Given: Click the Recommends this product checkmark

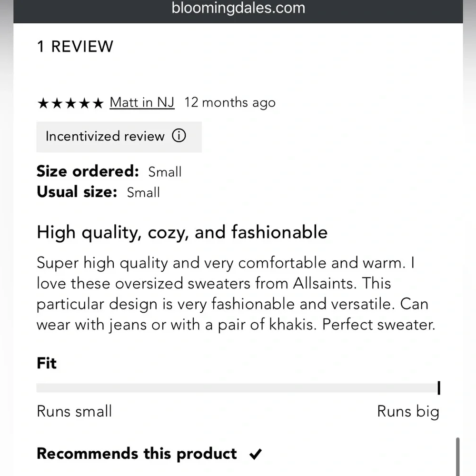Looking at the screenshot, I should pos(255,454).
